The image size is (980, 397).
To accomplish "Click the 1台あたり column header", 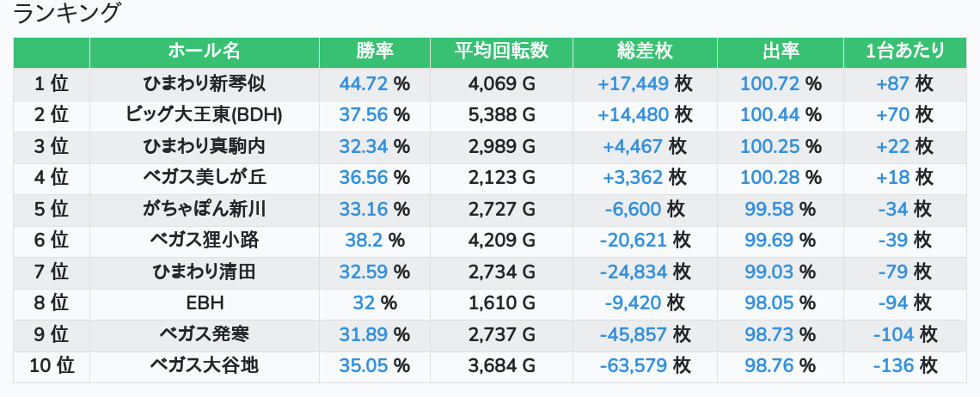I will pyautogui.click(x=904, y=52).
